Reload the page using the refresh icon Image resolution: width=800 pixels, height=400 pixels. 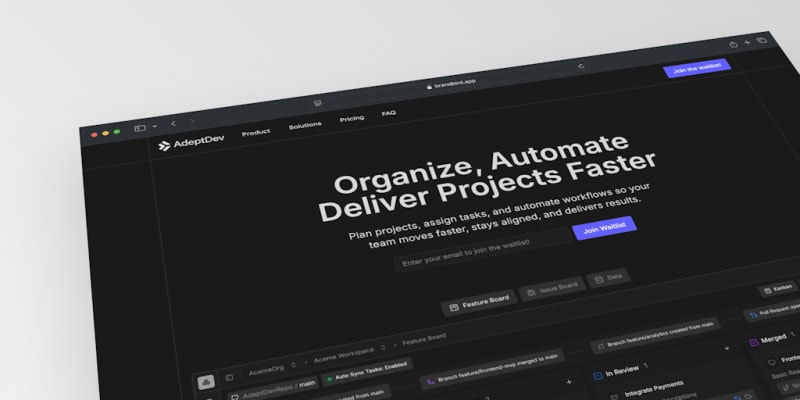click(581, 66)
